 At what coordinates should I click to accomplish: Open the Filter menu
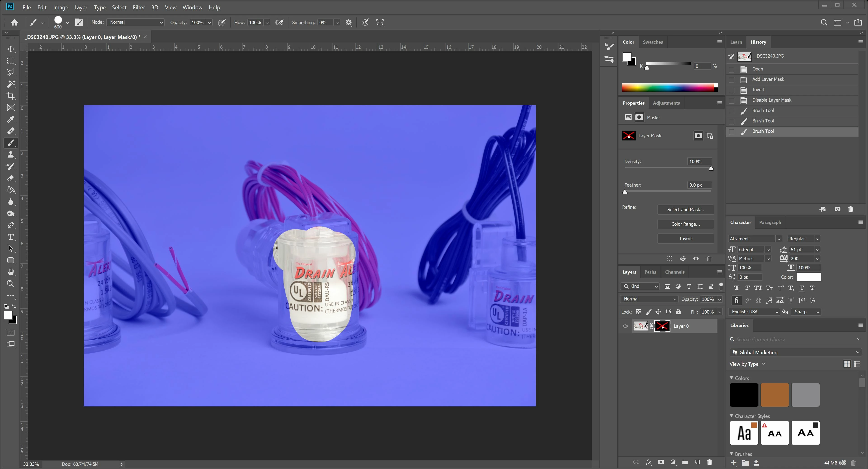pos(139,7)
